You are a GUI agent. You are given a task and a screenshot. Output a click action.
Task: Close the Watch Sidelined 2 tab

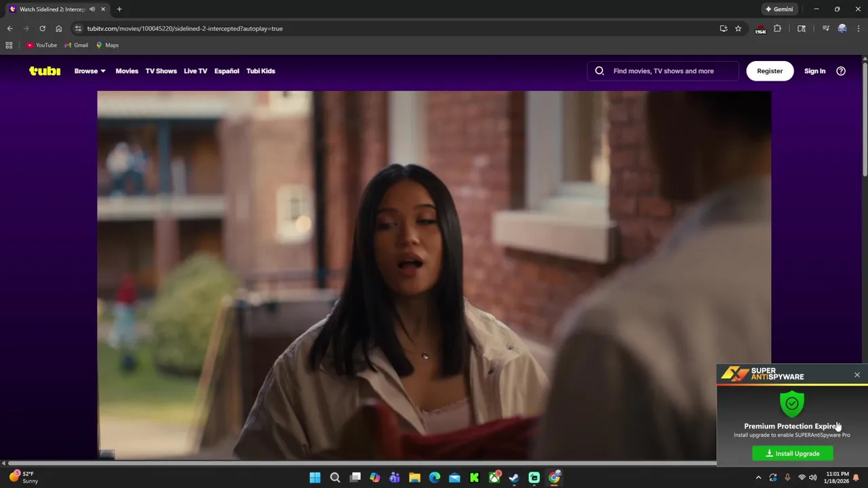pyautogui.click(x=103, y=9)
